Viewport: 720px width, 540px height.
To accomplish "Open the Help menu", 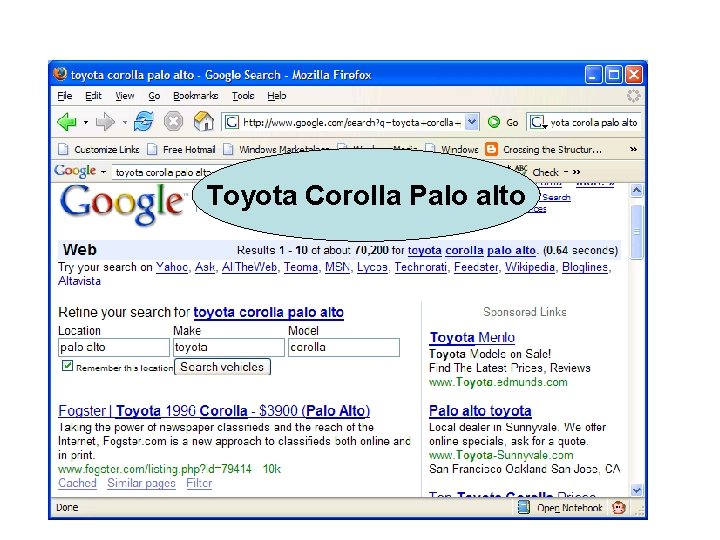I will click(277, 96).
